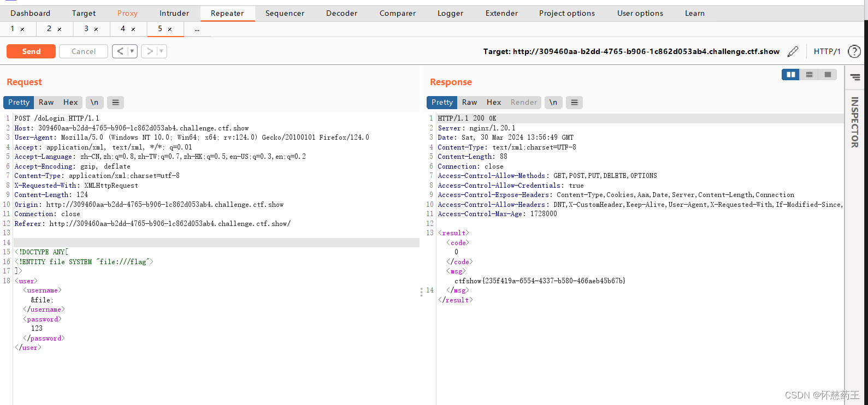The width and height of the screenshot is (868, 405).
Task: Switch response view to Render
Action: coord(524,102)
